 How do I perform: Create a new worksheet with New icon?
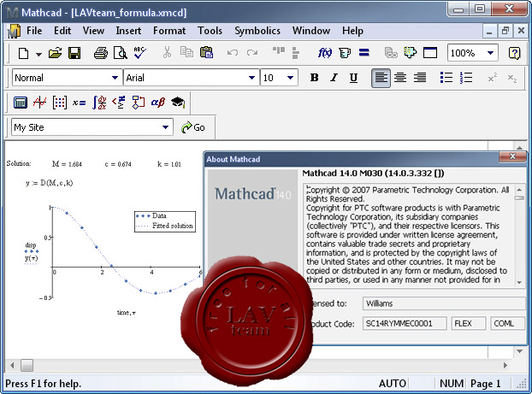(23, 53)
